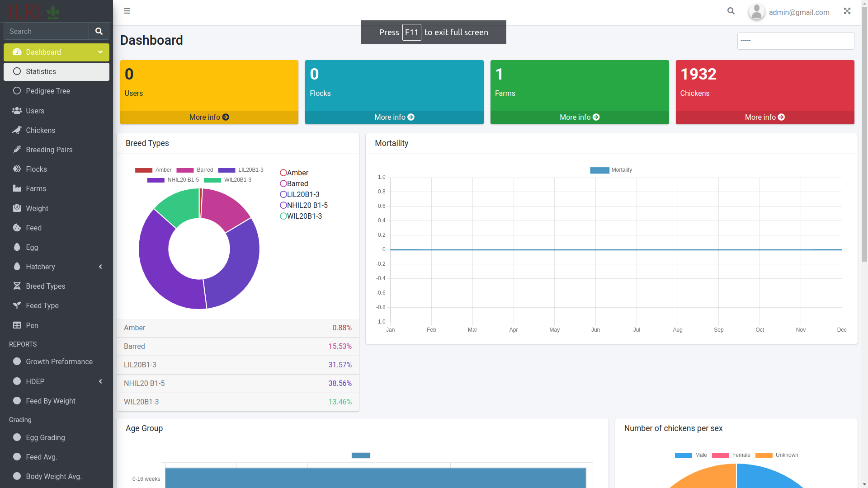Toggle the Amber breed radio circle
The height and width of the screenshot is (488, 868).
[283, 173]
